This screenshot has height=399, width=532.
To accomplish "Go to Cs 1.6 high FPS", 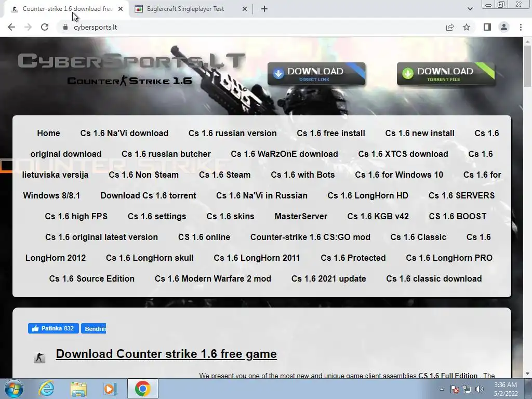I will click(76, 217).
